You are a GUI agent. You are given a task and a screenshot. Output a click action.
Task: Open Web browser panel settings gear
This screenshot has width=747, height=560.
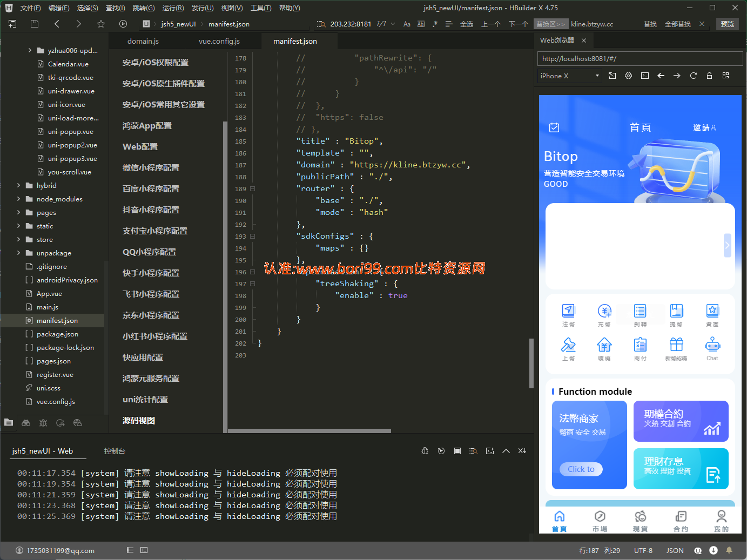(628, 76)
